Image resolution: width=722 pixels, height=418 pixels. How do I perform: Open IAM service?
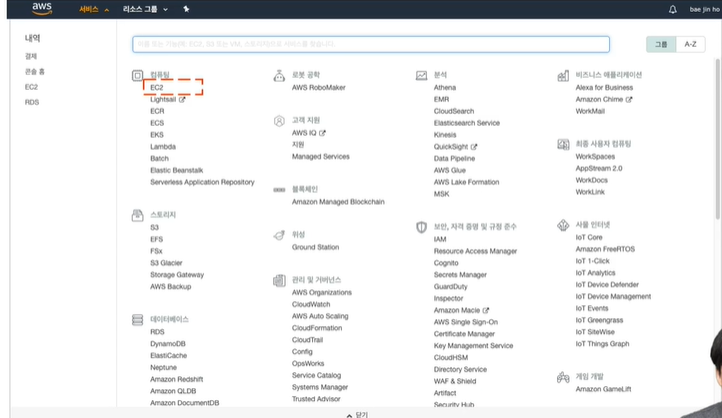tap(440, 239)
